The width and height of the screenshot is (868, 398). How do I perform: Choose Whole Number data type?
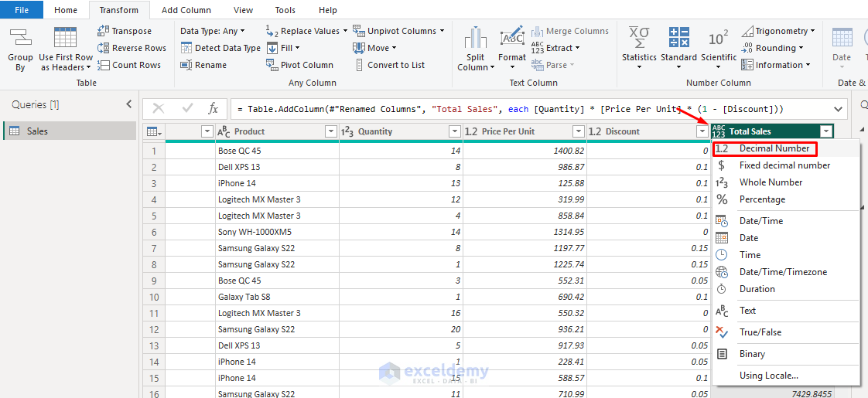[x=786, y=182]
